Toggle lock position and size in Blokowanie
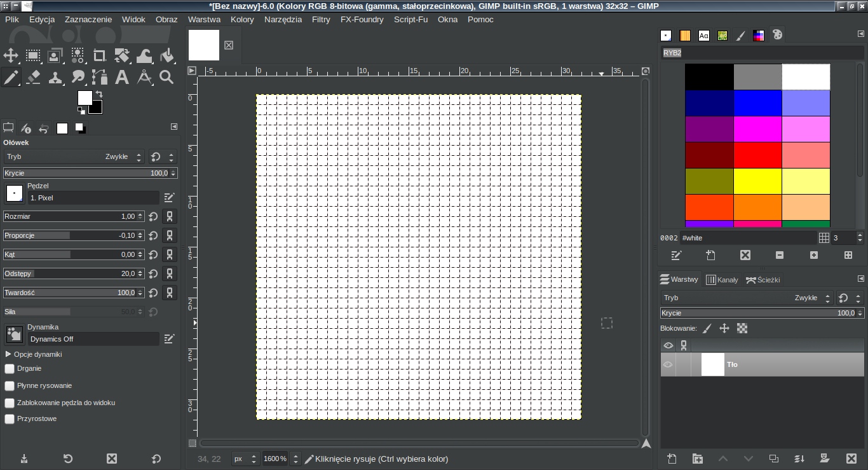This screenshot has height=470, width=868. coord(724,328)
